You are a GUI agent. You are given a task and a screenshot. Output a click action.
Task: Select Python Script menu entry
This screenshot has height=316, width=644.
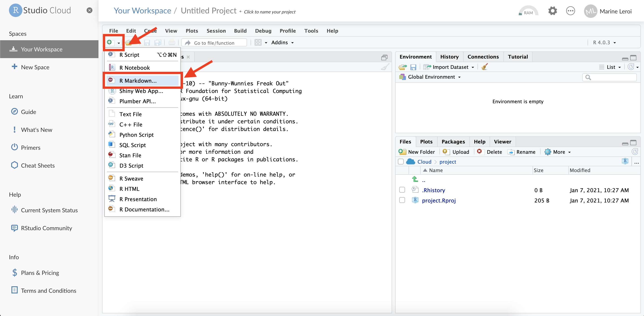(x=142, y=135)
